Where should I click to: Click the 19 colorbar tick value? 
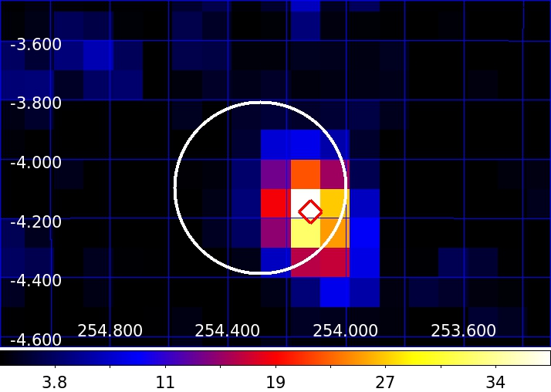pos(275,382)
